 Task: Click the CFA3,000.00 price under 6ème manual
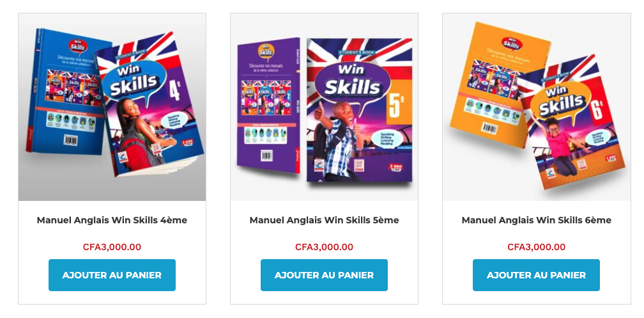point(537,247)
